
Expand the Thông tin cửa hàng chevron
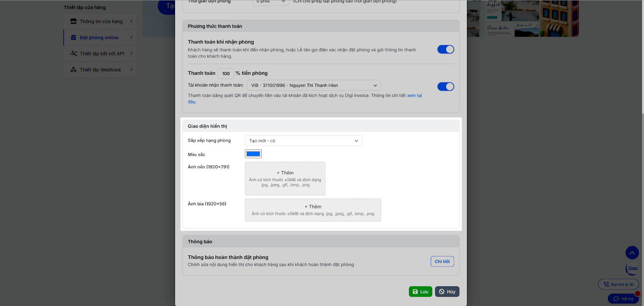131,21
